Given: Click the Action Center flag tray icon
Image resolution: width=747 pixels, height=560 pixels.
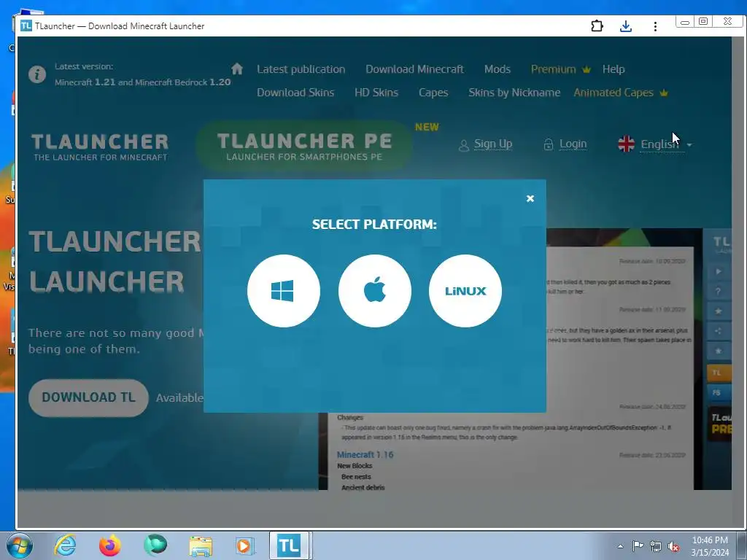Looking at the screenshot, I should (x=638, y=546).
